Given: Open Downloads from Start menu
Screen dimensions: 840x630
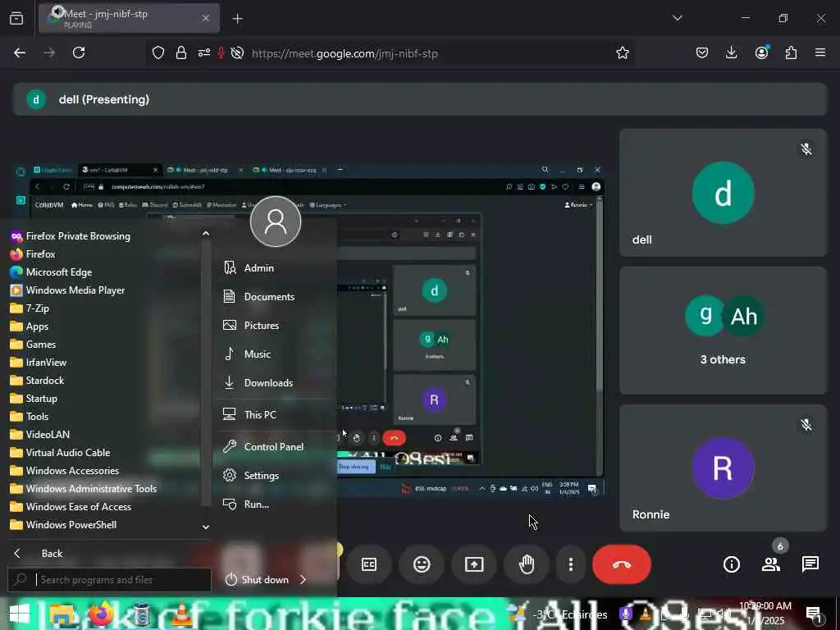Looking at the screenshot, I should (258, 383).
